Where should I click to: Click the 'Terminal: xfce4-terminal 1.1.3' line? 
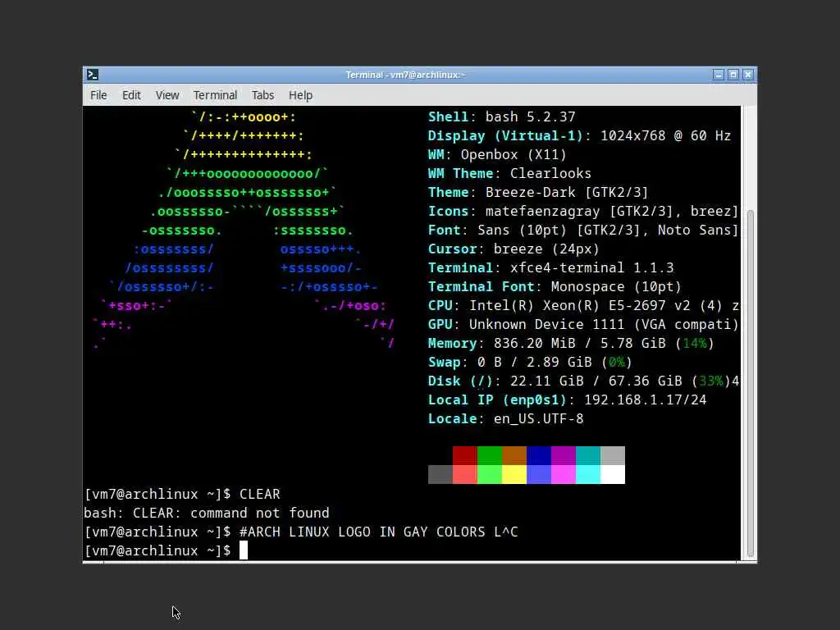coord(550,268)
